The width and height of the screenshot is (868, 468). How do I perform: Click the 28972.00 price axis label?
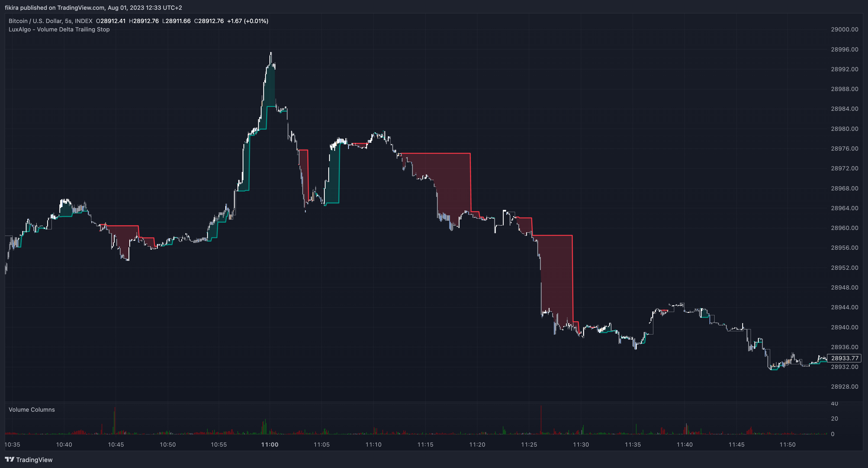click(x=844, y=168)
